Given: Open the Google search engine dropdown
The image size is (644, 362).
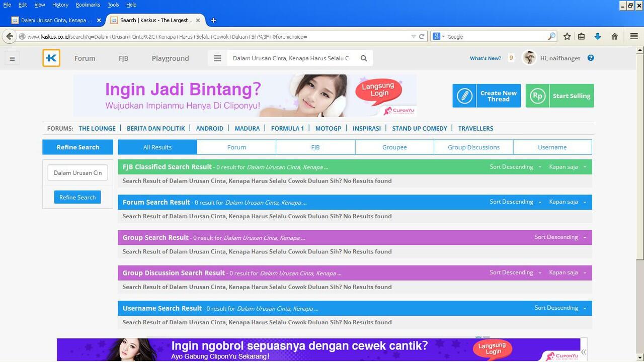Looking at the screenshot, I should [438, 36].
